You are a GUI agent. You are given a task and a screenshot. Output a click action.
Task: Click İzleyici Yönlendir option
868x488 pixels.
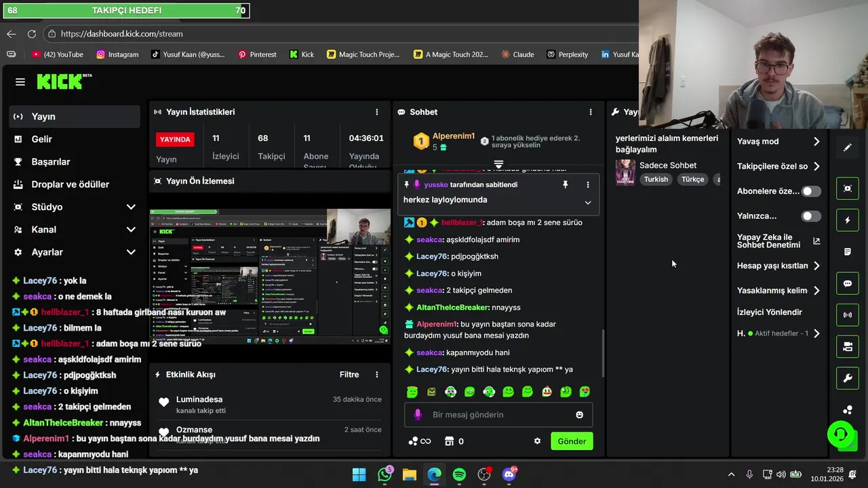click(769, 312)
